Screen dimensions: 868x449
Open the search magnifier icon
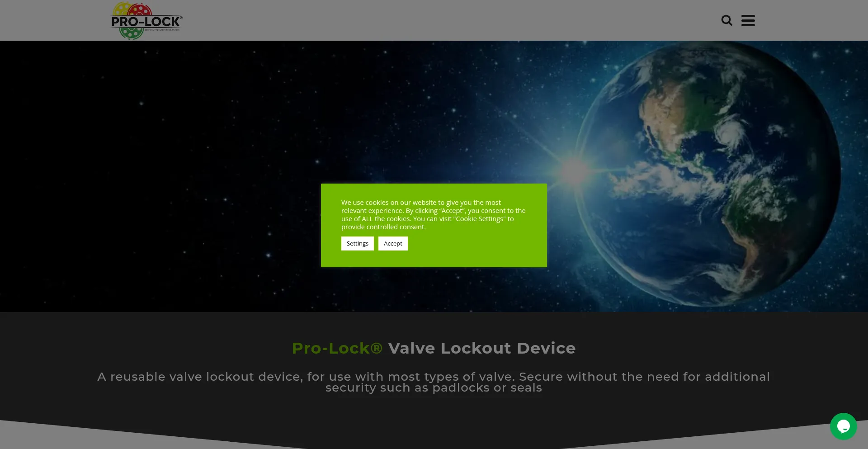[726, 20]
